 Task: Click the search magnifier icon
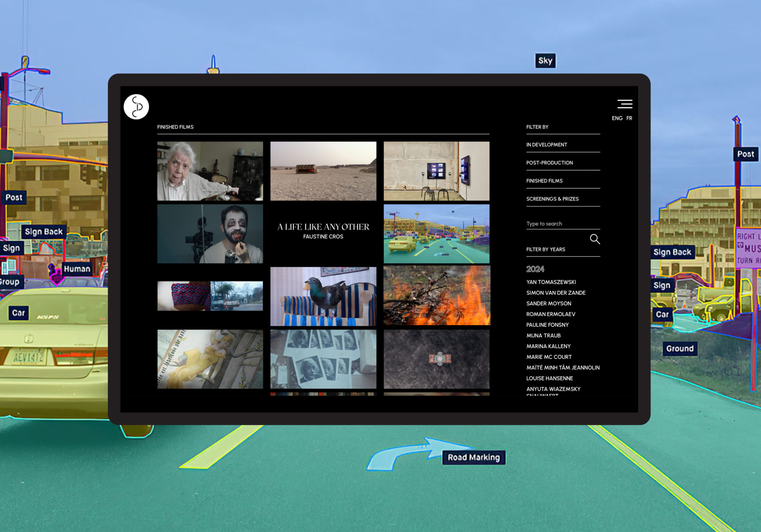click(595, 239)
